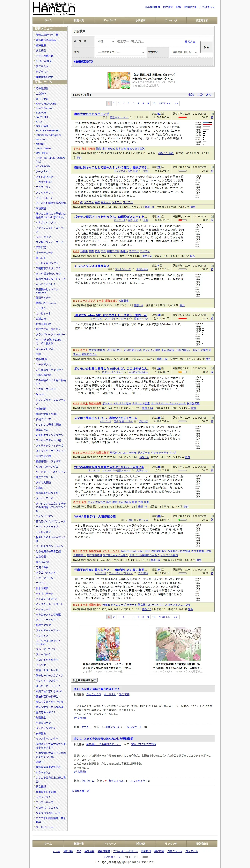The height and width of the screenshot is (868, 250).
Task: Jump to last page with >> in bottom pagination
Action: pyautogui.click(x=176, y=617)
